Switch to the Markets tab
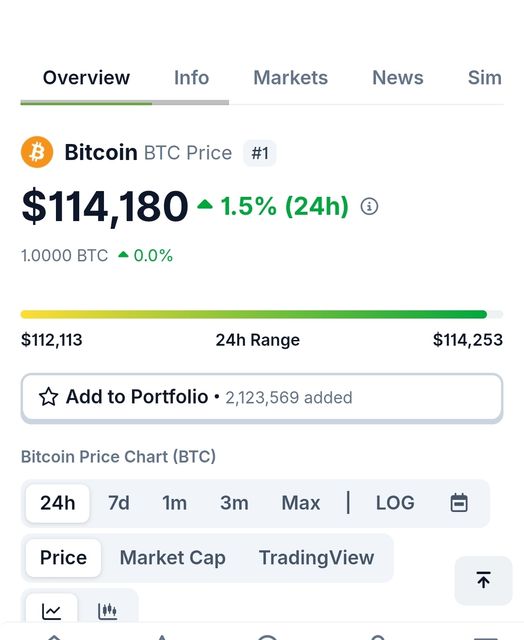 tap(291, 78)
